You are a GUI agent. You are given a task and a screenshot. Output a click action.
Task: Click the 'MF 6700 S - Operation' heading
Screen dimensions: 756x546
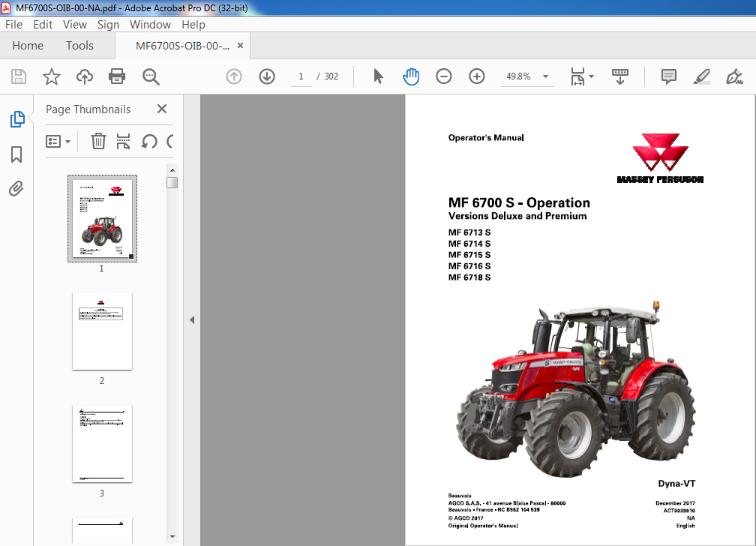(519, 202)
